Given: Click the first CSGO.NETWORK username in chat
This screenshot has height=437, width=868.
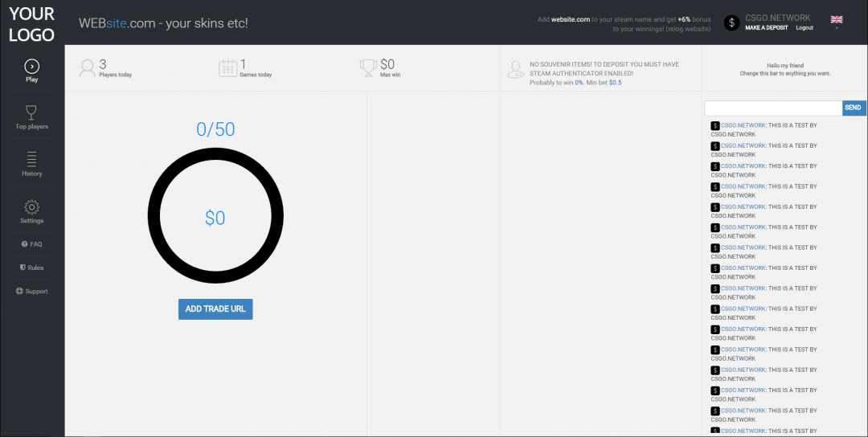Looking at the screenshot, I should 743,125.
